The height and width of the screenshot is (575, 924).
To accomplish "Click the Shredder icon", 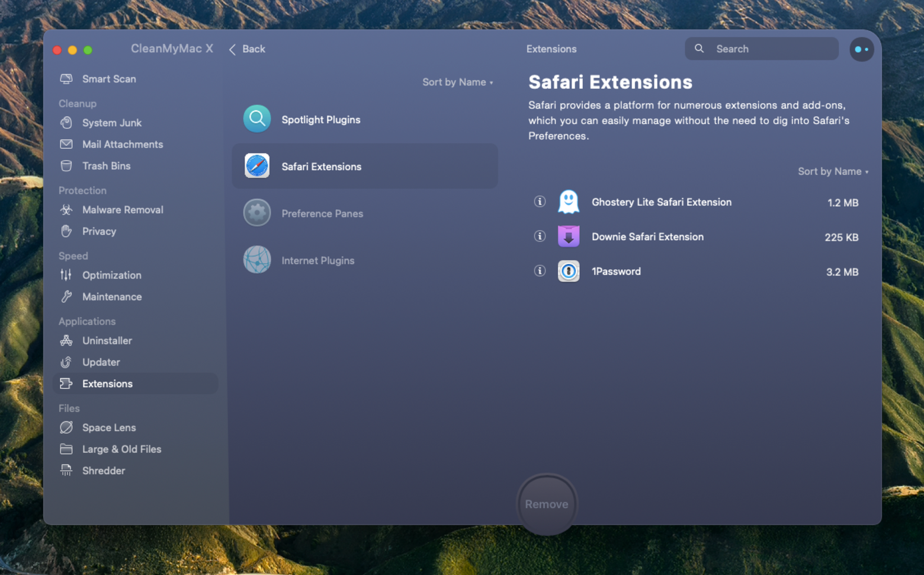I will 66,471.
